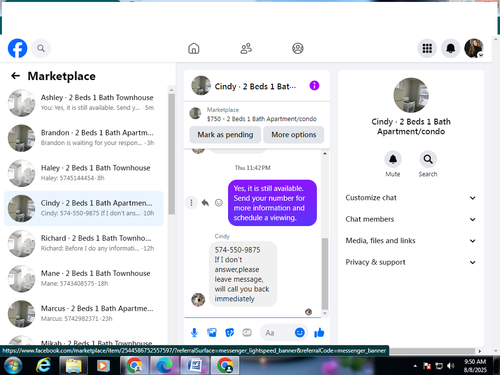
Task: Open the purple conversation info icon
Action: 314,86
